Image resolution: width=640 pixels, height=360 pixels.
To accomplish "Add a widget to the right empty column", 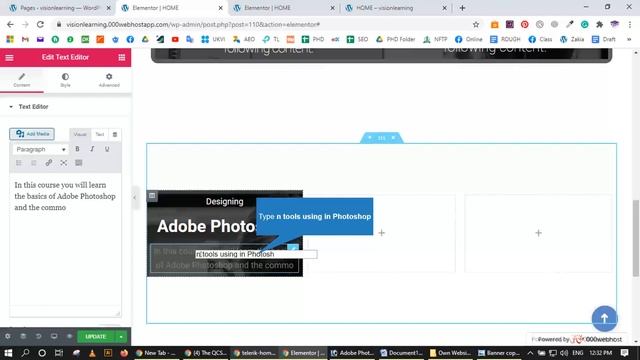I will [x=538, y=233].
